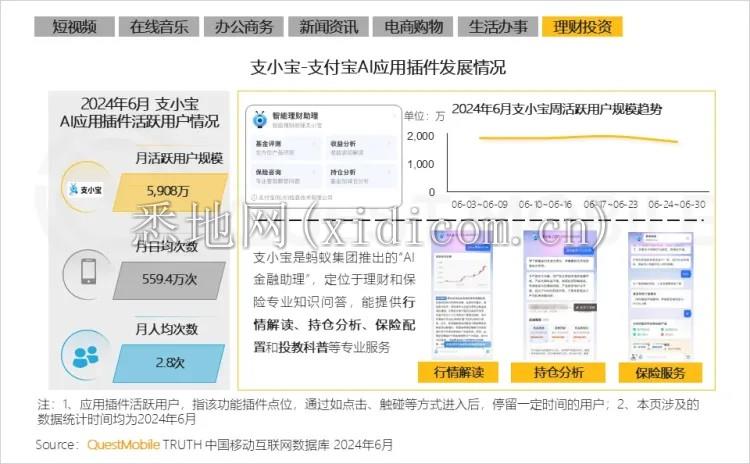This screenshot has width=750, height=464.
Task: Click the gray 559.4万次 value box
Action: tap(169, 280)
